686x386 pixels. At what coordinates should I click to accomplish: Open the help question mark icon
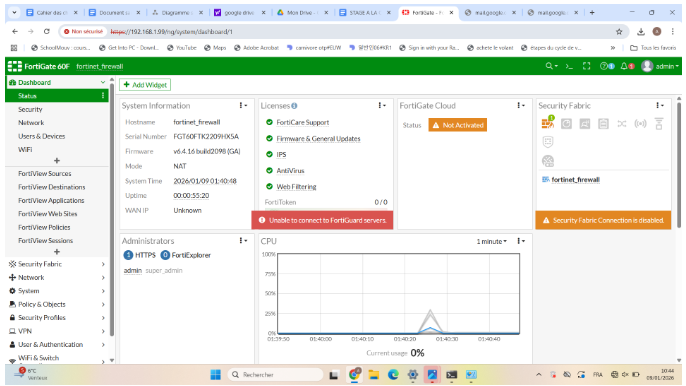(607, 66)
